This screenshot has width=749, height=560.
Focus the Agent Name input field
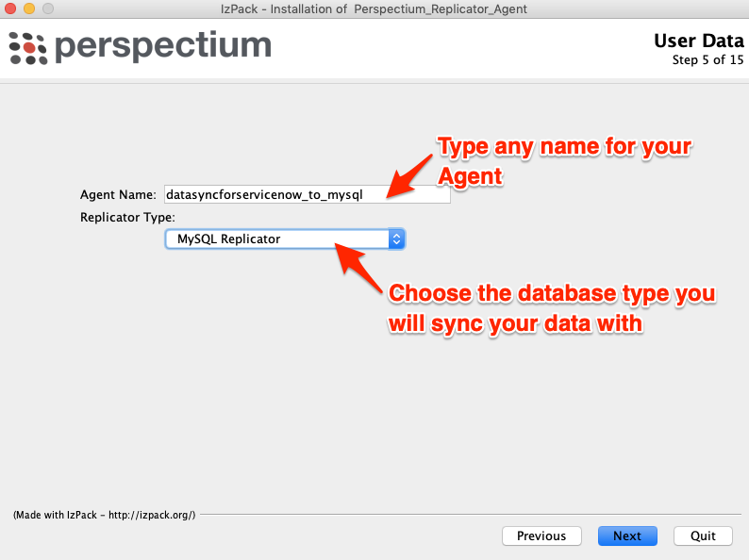click(x=308, y=194)
